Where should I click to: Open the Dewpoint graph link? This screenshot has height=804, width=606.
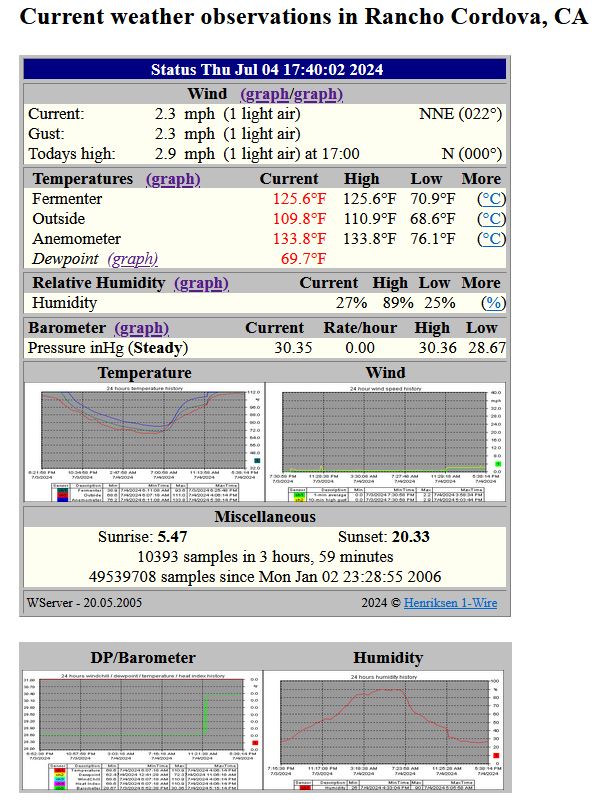pyautogui.click(x=133, y=259)
